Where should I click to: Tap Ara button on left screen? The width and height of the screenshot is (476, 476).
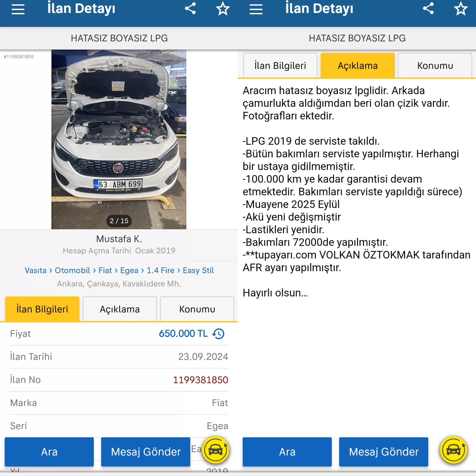pyautogui.click(x=49, y=452)
